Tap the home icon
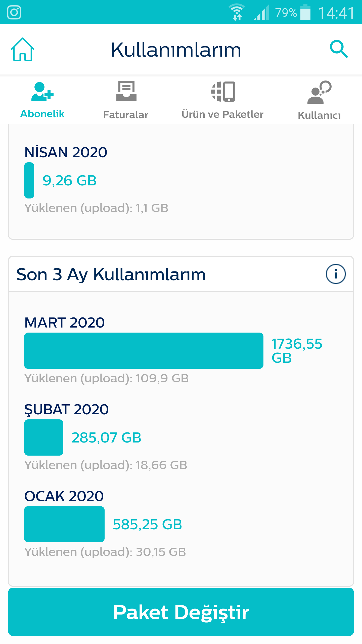The height and width of the screenshot is (644, 362). click(x=23, y=50)
